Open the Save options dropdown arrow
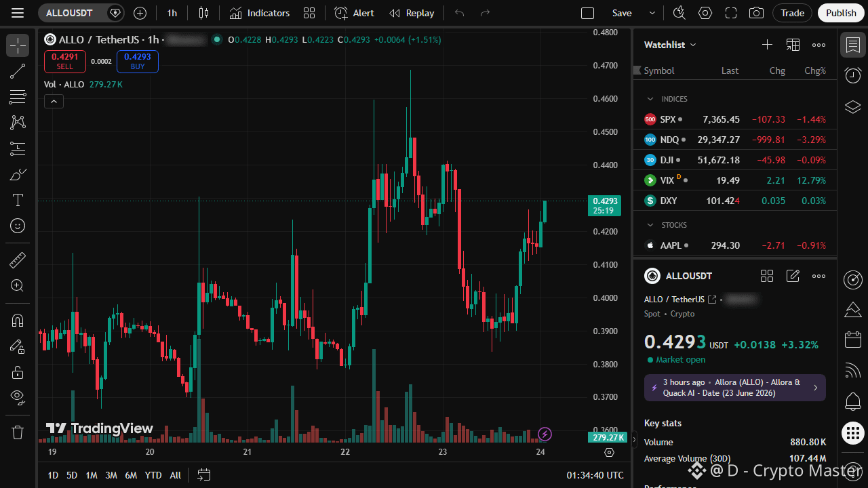The width and height of the screenshot is (868, 488). 652,13
